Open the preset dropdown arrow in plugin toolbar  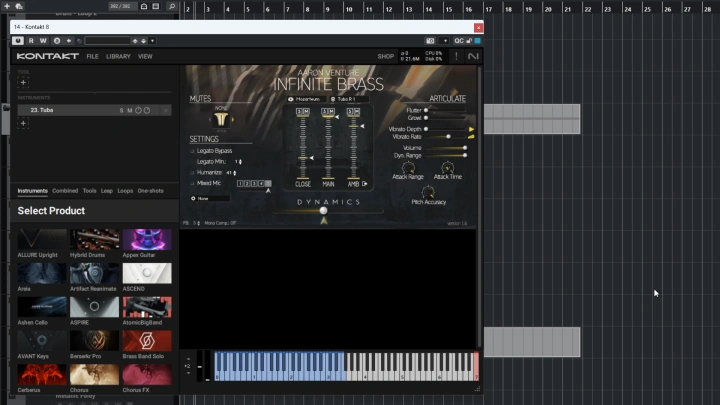[x=152, y=41]
